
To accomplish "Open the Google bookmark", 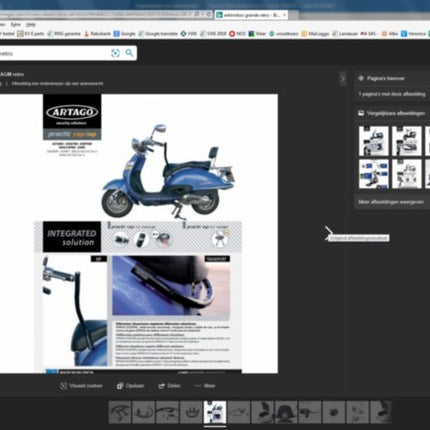I will tap(124, 34).
